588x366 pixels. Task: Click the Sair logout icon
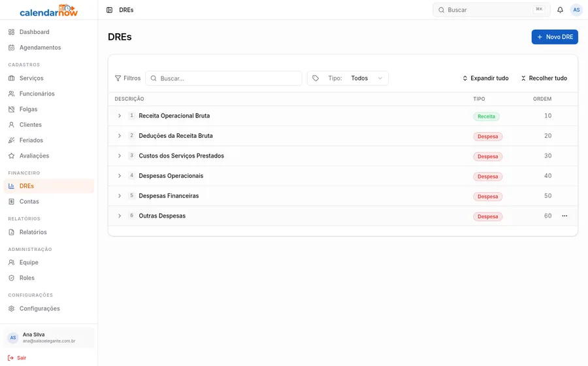10,358
